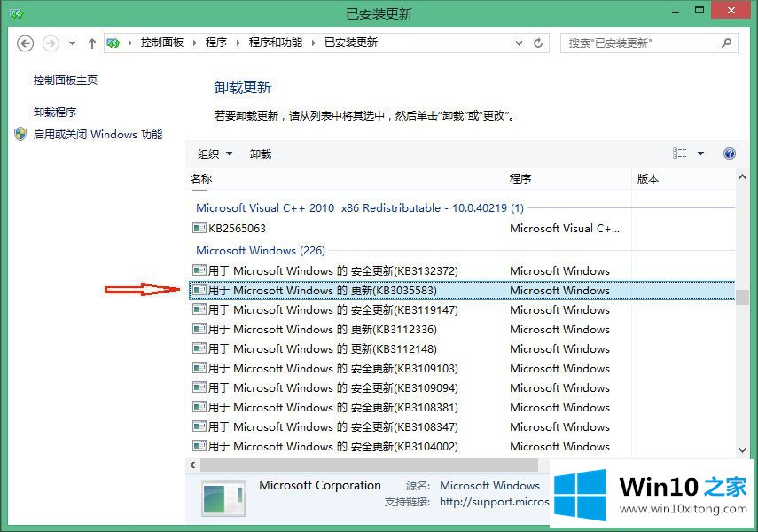Click the change view icon

(679, 153)
